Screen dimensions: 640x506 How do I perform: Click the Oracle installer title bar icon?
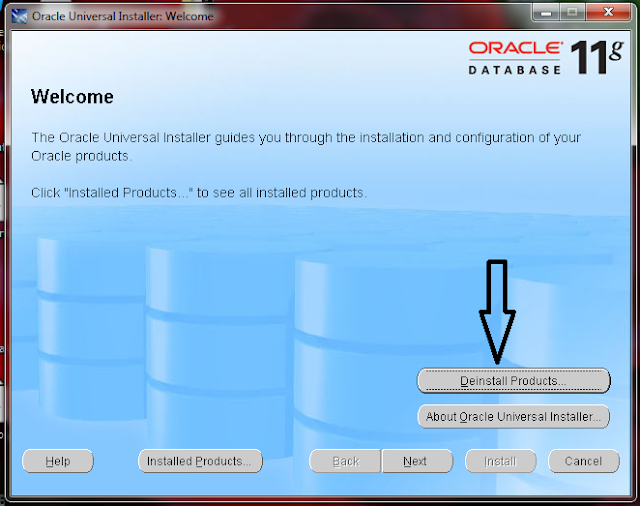(19, 16)
